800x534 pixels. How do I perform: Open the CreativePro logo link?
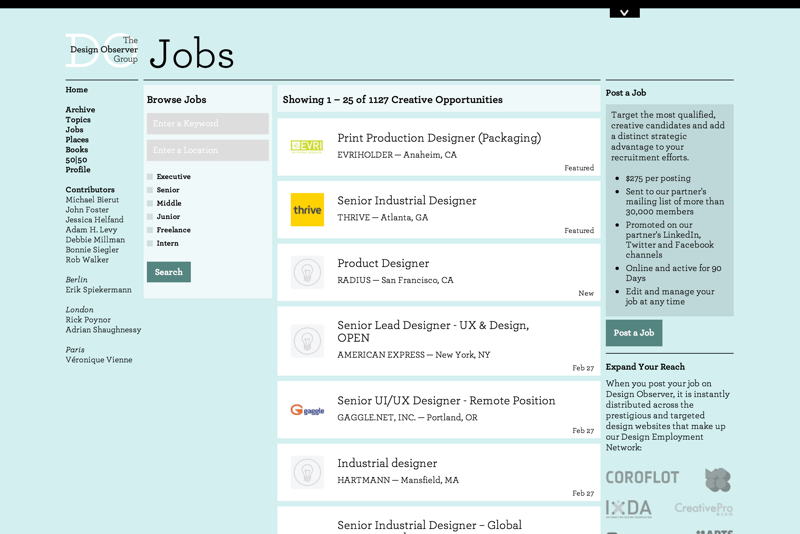click(x=704, y=508)
